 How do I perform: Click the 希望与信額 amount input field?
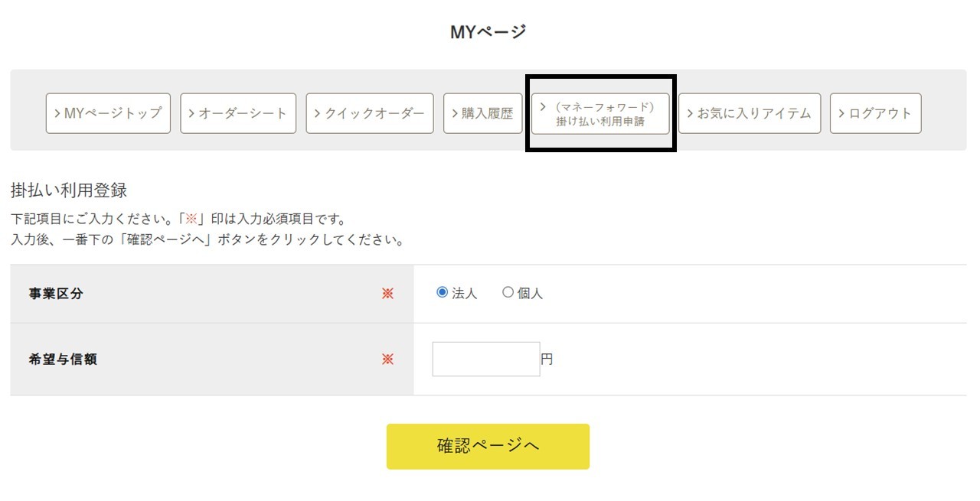click(x=485, y=359)
